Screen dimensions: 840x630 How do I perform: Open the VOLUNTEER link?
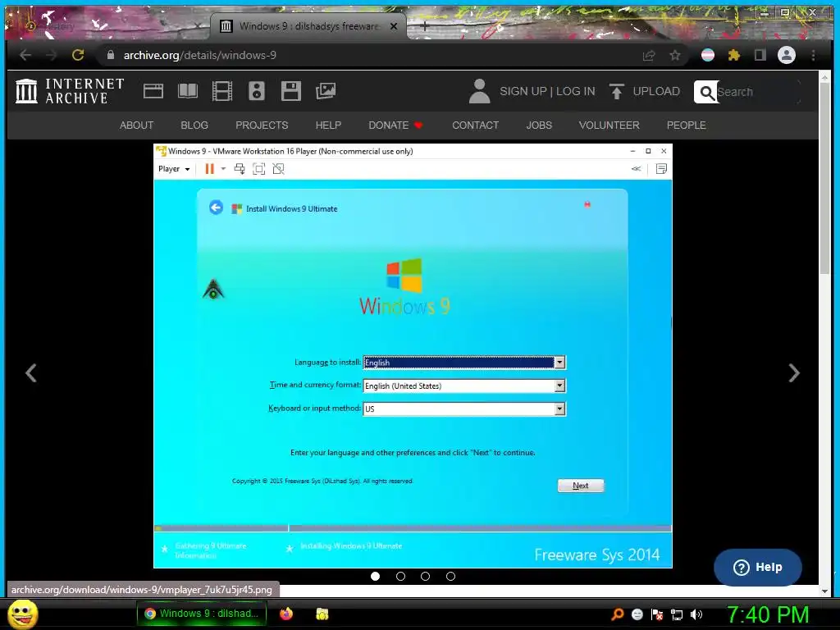609,126
